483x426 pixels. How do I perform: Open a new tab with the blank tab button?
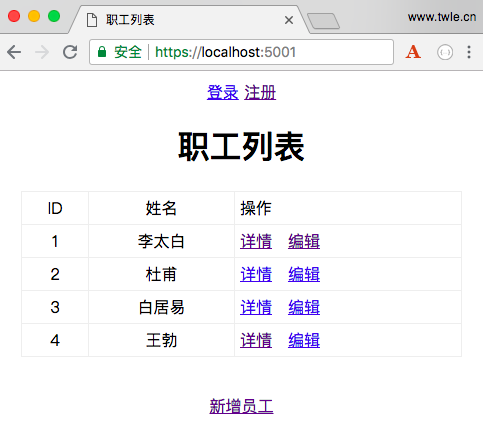pos(323,21)
